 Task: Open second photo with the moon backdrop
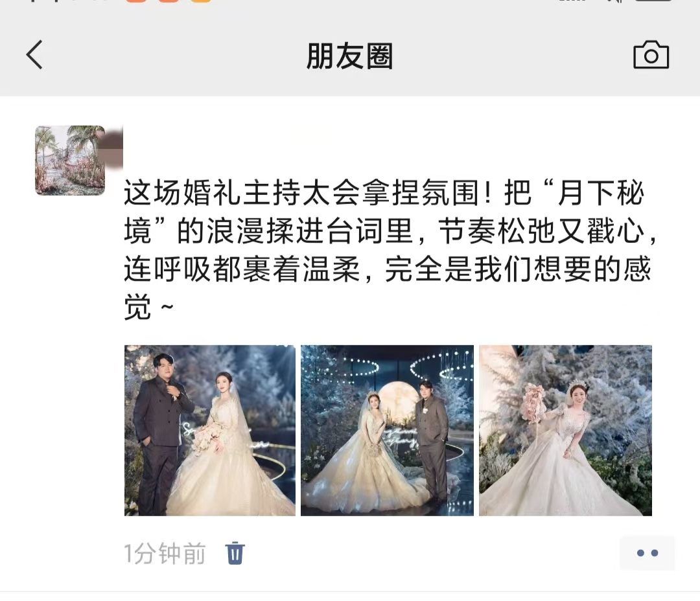click(387, 431)
